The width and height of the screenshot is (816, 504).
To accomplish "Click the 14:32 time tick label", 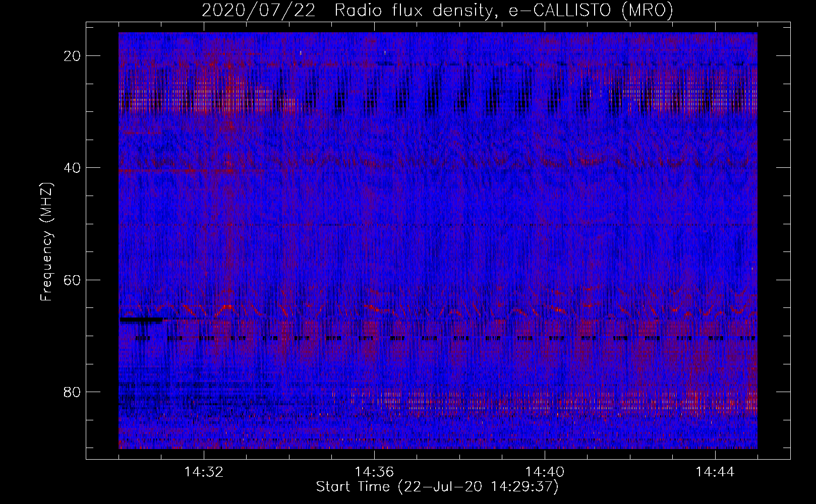I will coord(204,472).
